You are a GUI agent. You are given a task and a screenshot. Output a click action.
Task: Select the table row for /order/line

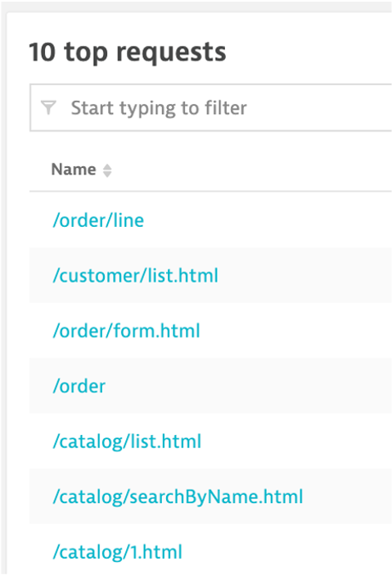210,220
